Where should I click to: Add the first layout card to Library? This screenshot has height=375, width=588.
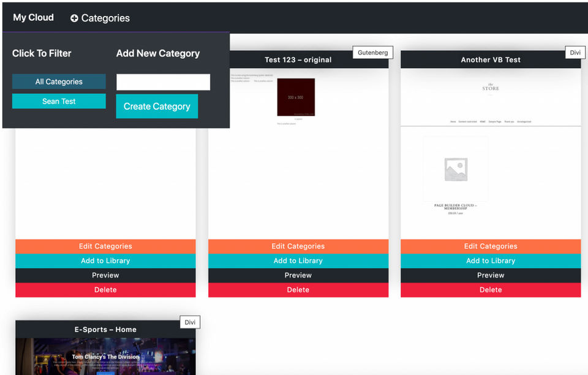(105, 261)
